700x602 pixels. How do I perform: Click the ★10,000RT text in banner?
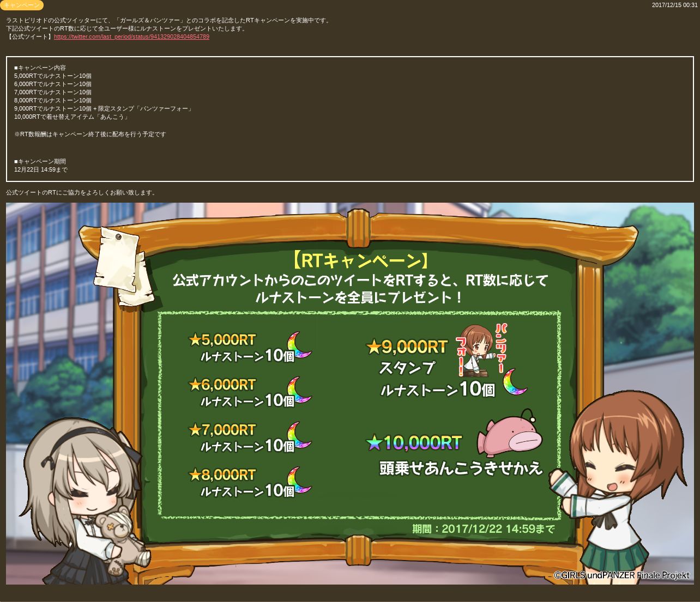click(414, 442)
